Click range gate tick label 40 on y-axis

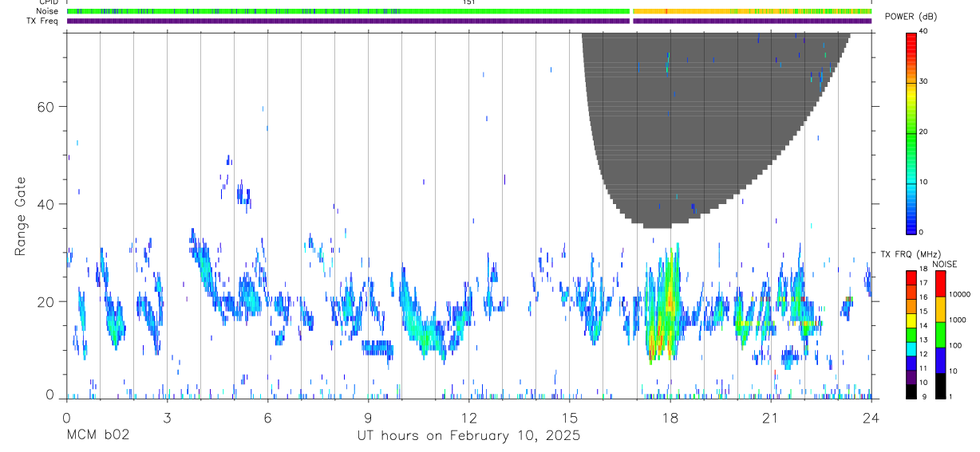coord(45,204)
